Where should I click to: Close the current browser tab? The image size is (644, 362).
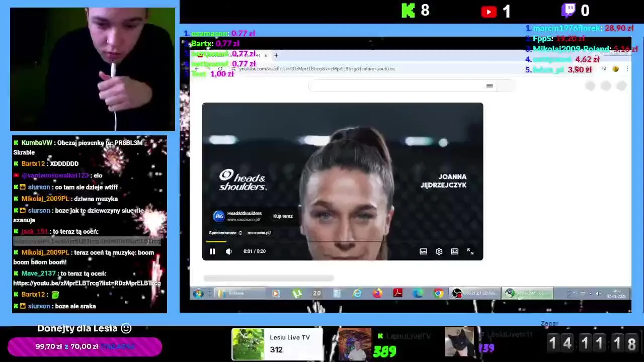click(266, 55)
